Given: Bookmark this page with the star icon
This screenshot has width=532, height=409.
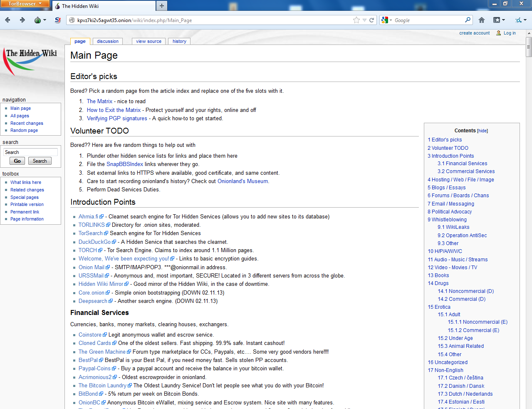Looking at the screenshot, I should [x=356, y=20].
